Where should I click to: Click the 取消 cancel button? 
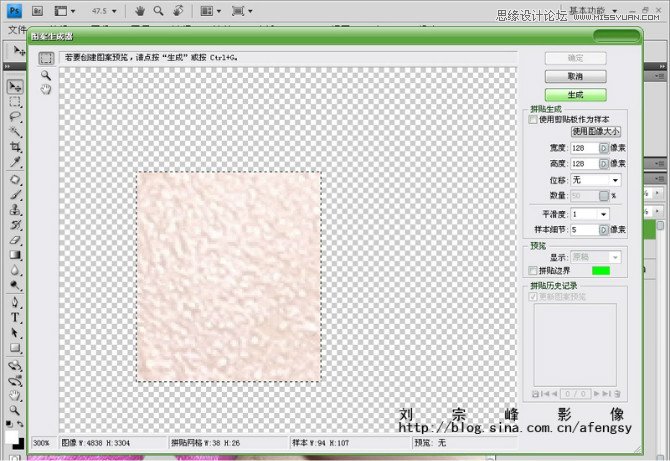pos(576,76)
